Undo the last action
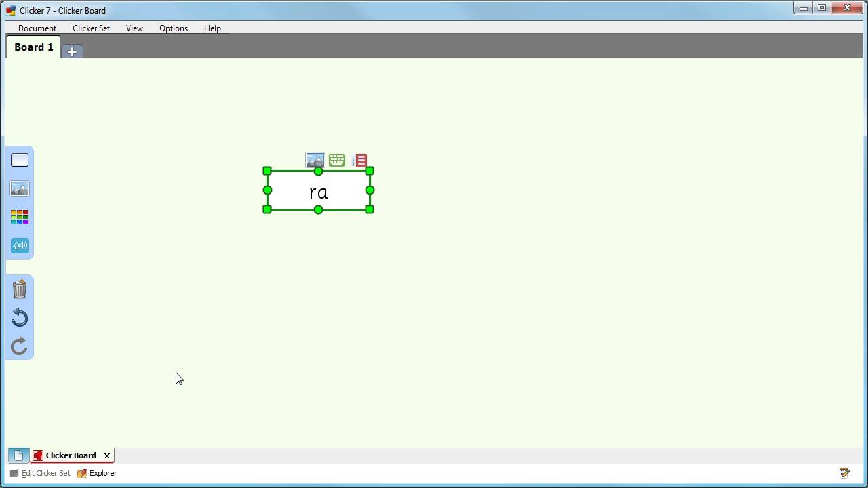This screenshot has height=488, width=868. coord(20,318)
